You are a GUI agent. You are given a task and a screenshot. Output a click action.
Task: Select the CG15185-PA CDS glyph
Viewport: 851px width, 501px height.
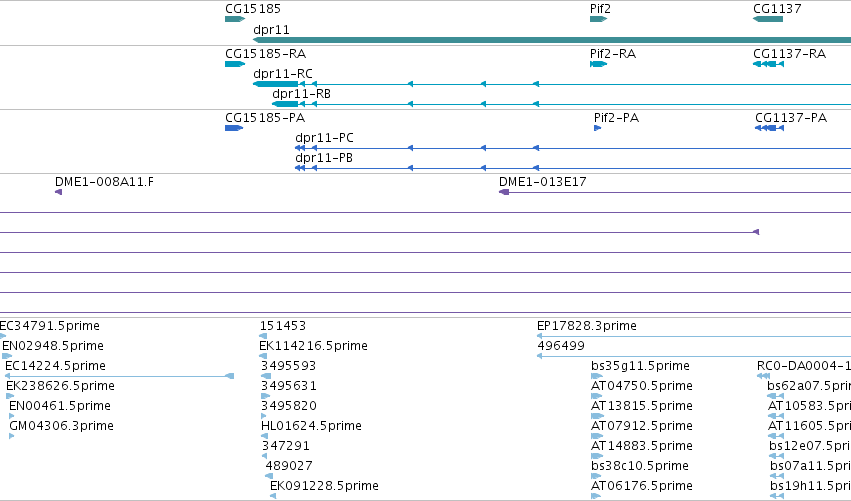pos(234,128)
